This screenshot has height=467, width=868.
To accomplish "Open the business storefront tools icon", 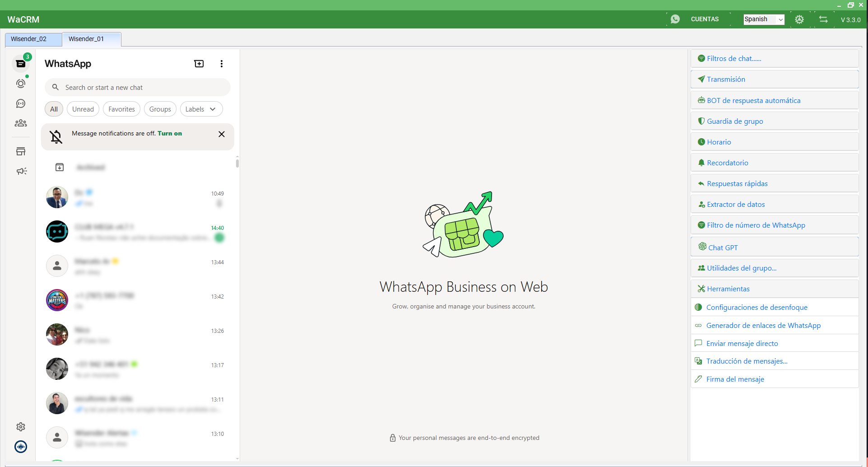I will [x=21, y=151].
